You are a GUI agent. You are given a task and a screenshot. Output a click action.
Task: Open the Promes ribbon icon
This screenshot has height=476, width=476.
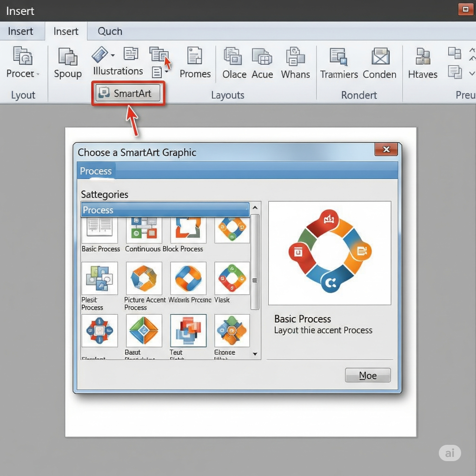click(195, 56)
